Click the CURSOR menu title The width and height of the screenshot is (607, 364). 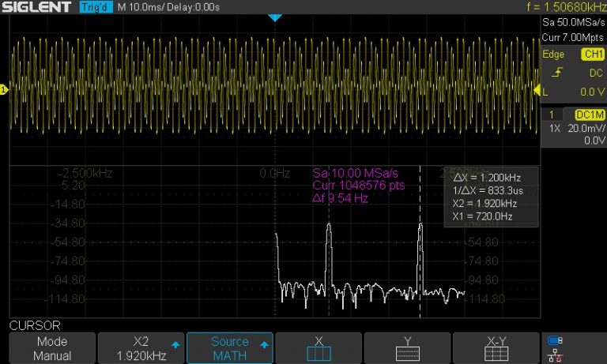pos(35,325)
